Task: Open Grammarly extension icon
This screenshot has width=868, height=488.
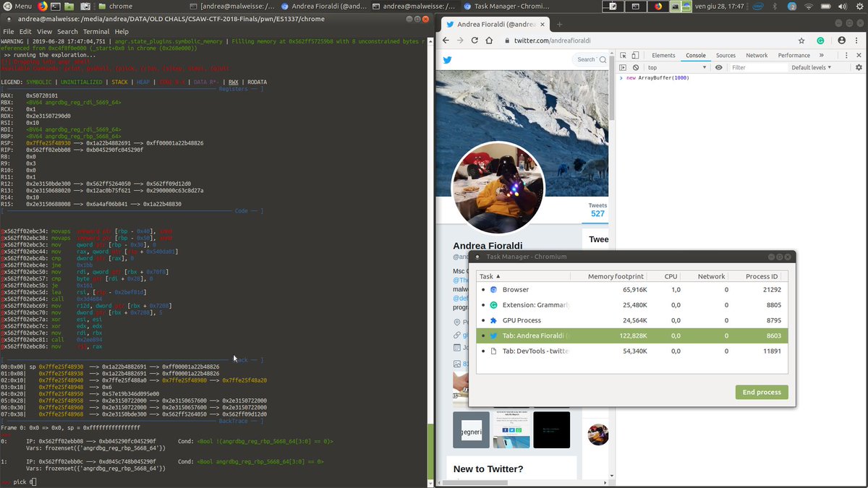Action: click(x=821, y=41)
